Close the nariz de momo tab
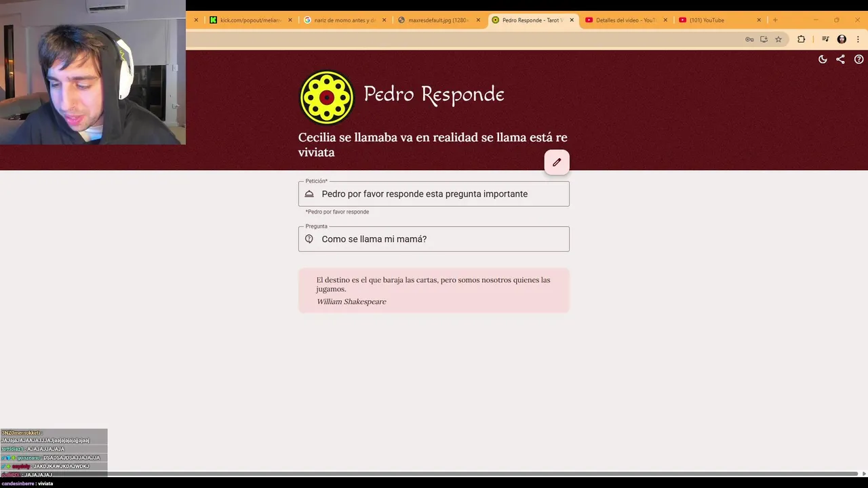868x488 pixels. [x=384, y=20]
